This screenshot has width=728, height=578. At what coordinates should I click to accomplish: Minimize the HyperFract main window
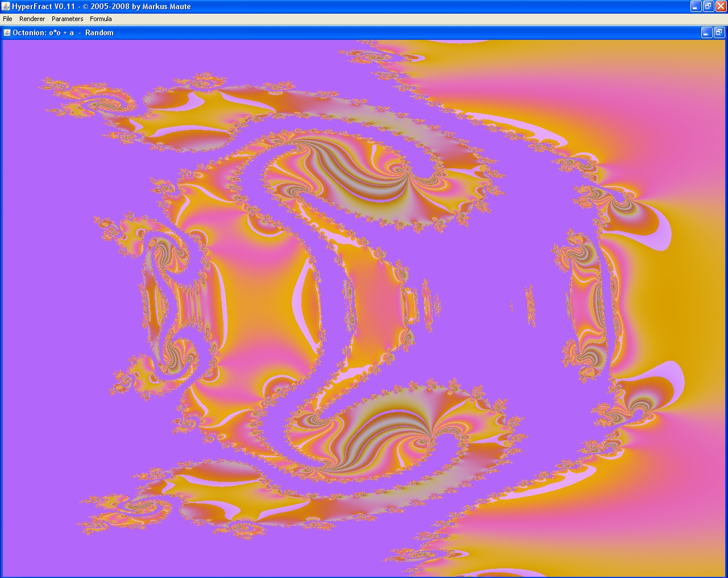(696, 6)
